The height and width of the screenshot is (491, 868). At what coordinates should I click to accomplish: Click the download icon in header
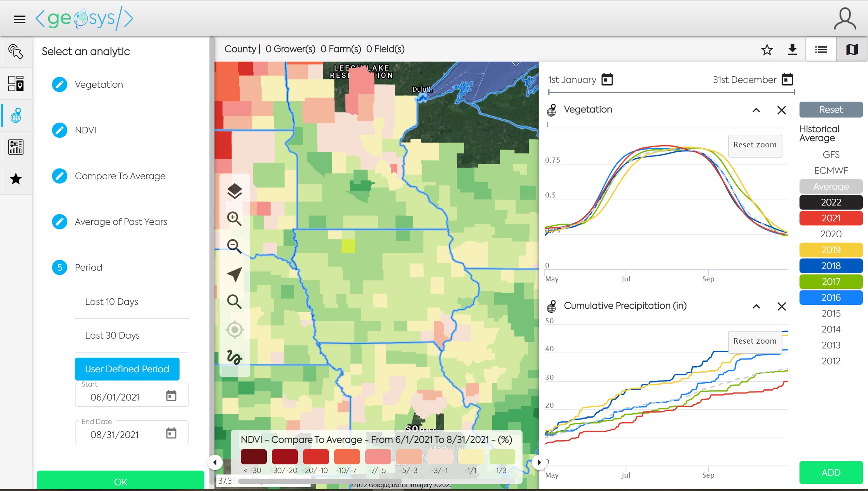[x=792, y=50]
